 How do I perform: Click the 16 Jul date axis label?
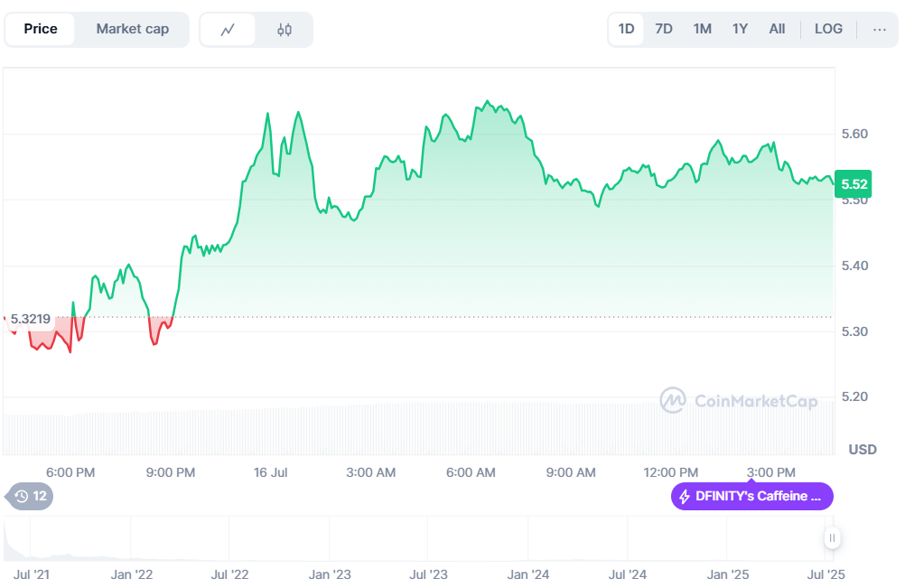[270, 472]
